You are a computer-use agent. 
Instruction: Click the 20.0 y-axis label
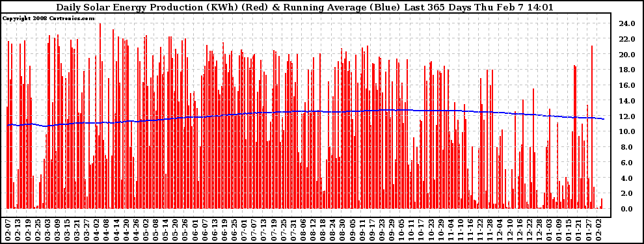point(627,55)
